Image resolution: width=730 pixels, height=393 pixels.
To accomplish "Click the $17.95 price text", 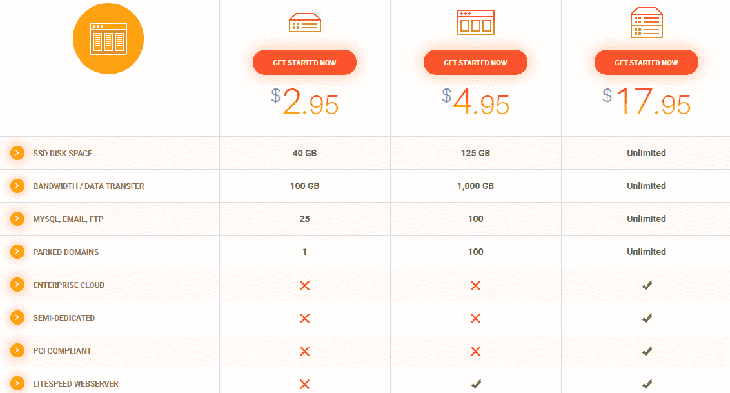I will tap(646, 101).
